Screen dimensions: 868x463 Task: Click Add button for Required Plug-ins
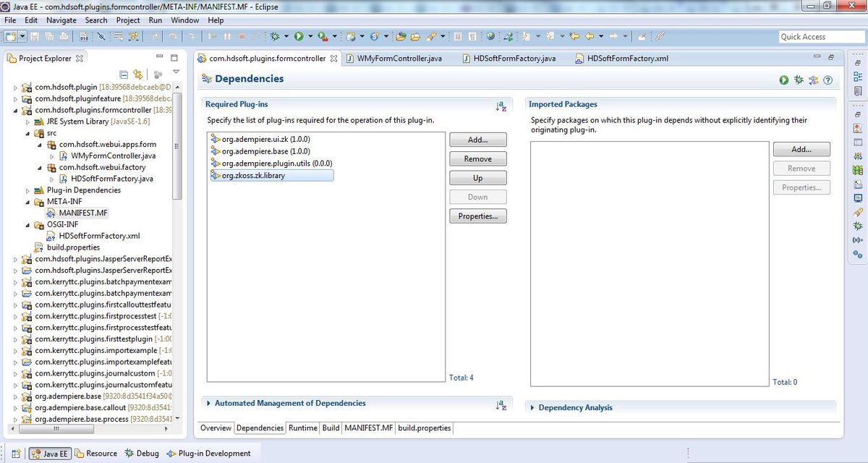click(x=477, y=140)
